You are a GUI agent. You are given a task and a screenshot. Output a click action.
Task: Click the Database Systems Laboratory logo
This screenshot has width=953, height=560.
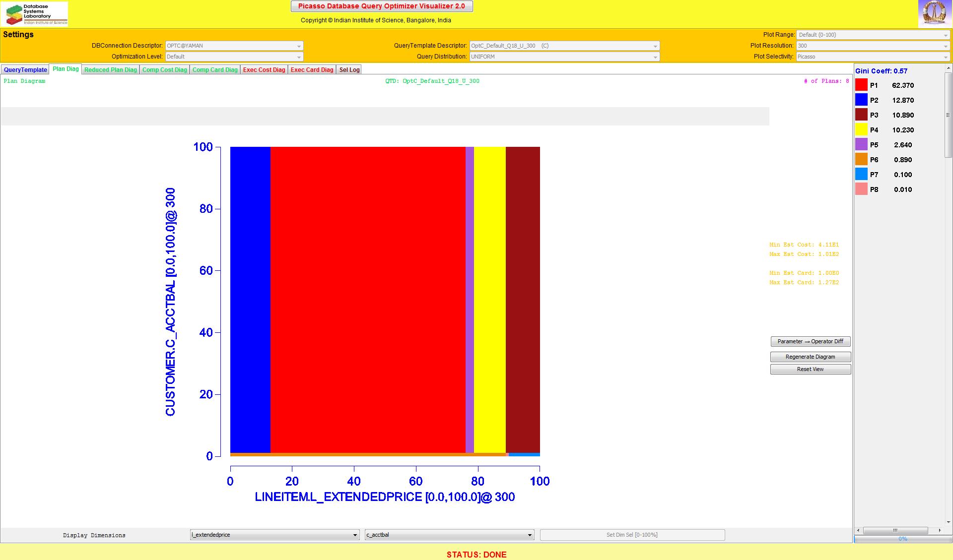pos(34,14)
